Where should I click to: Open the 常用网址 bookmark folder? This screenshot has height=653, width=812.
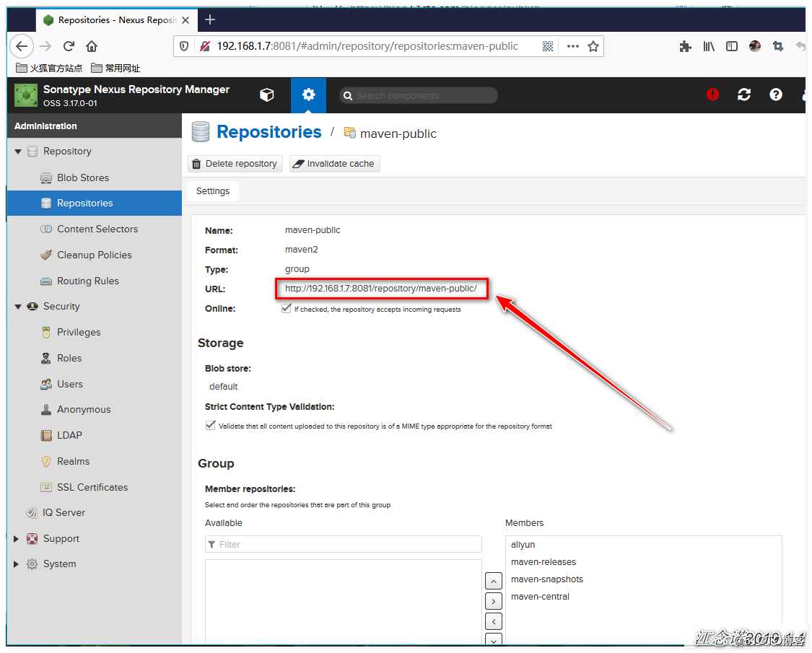point(115,68)
